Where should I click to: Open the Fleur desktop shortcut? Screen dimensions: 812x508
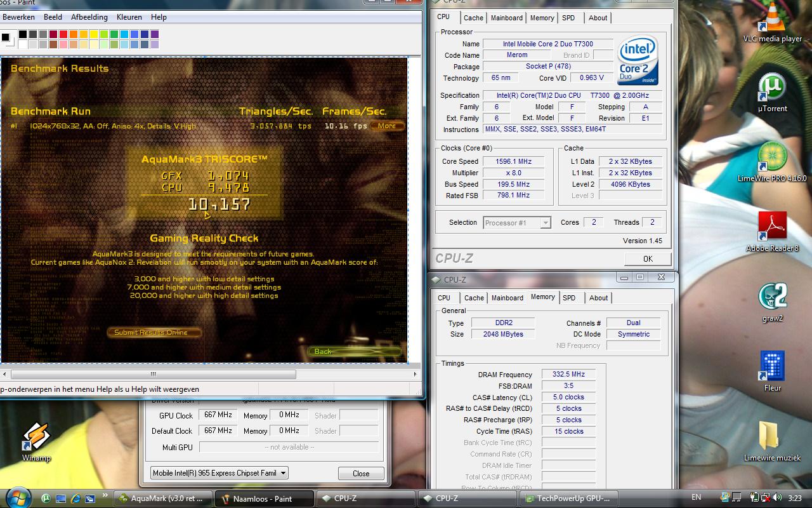tap(772, 372)
